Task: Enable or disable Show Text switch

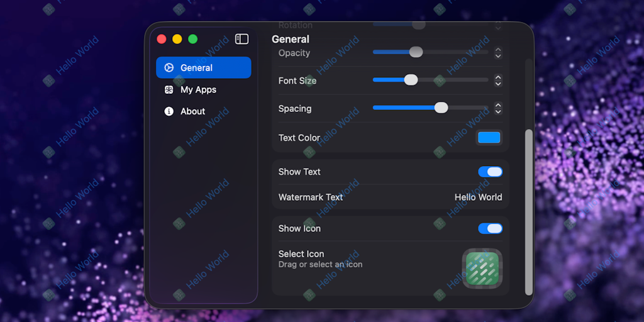Action: 490,172
